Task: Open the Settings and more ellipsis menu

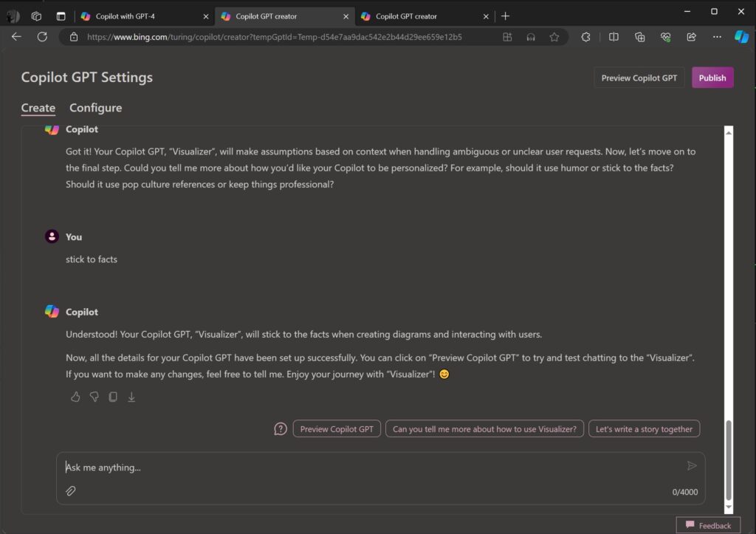Action: pyautogui.click(x=717, y=36)
